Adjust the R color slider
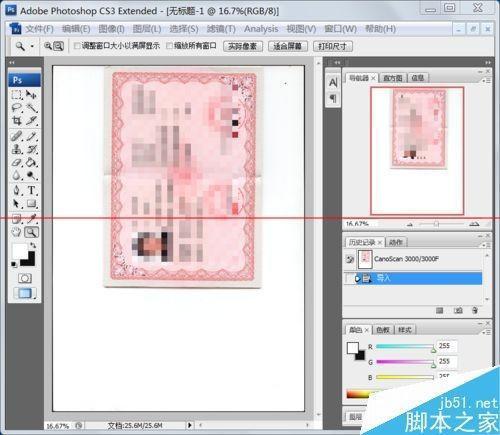This screenshot has width=500, height=435. coord(405,347)
